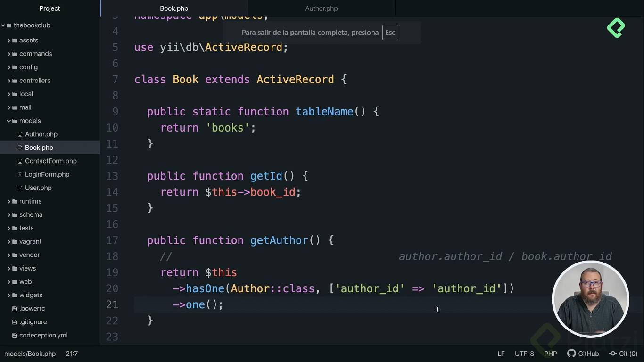Select the Book.php editor tab
644x362 pixels.
174,8
